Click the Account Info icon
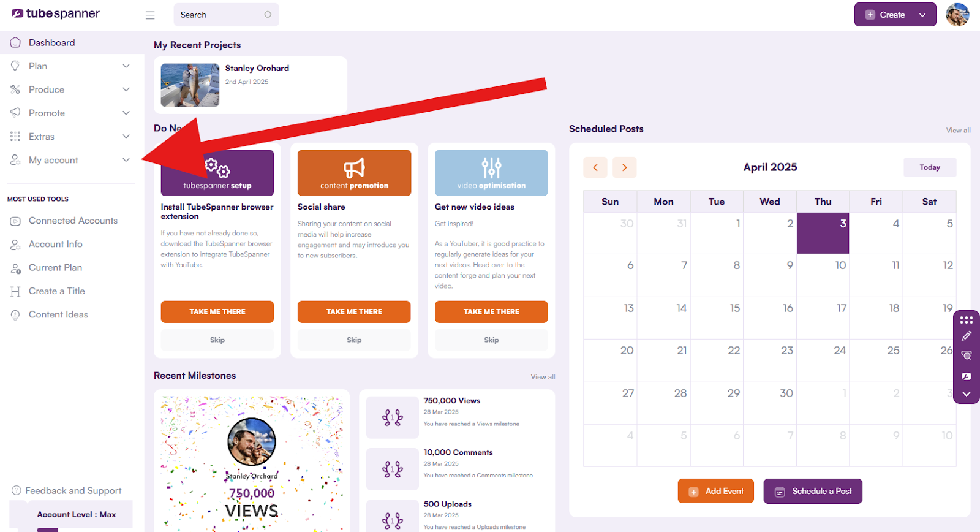 click(15, 245)
